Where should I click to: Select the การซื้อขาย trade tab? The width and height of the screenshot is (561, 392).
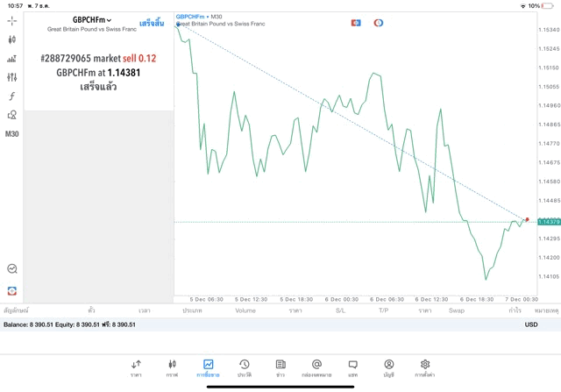click(x=208, y=368)
